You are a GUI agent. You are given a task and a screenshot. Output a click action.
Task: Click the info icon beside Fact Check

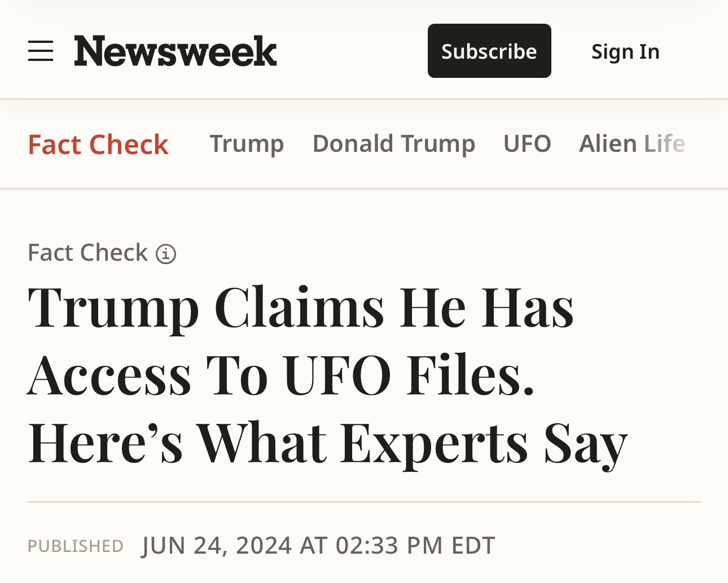click(x=166, y=254)
